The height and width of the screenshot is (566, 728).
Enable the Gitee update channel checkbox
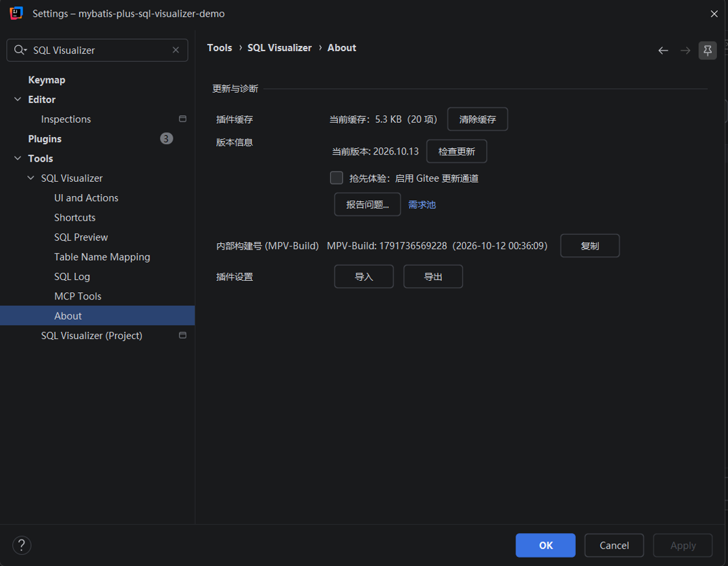(x=336, y=178)
